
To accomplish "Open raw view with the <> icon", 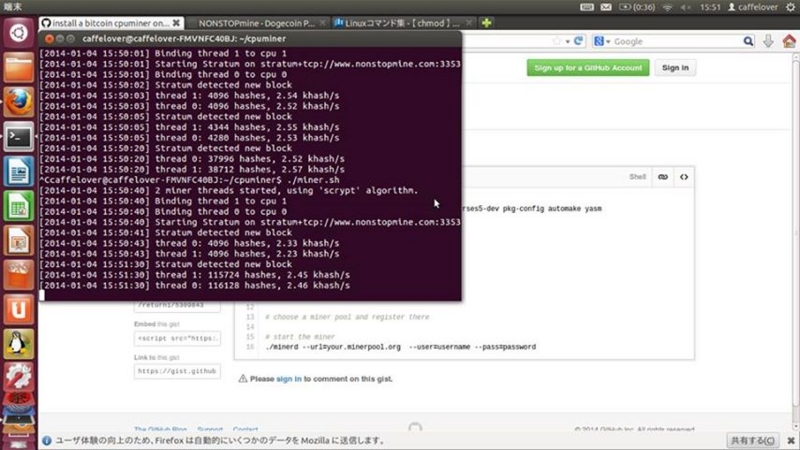I will [684, 177].
